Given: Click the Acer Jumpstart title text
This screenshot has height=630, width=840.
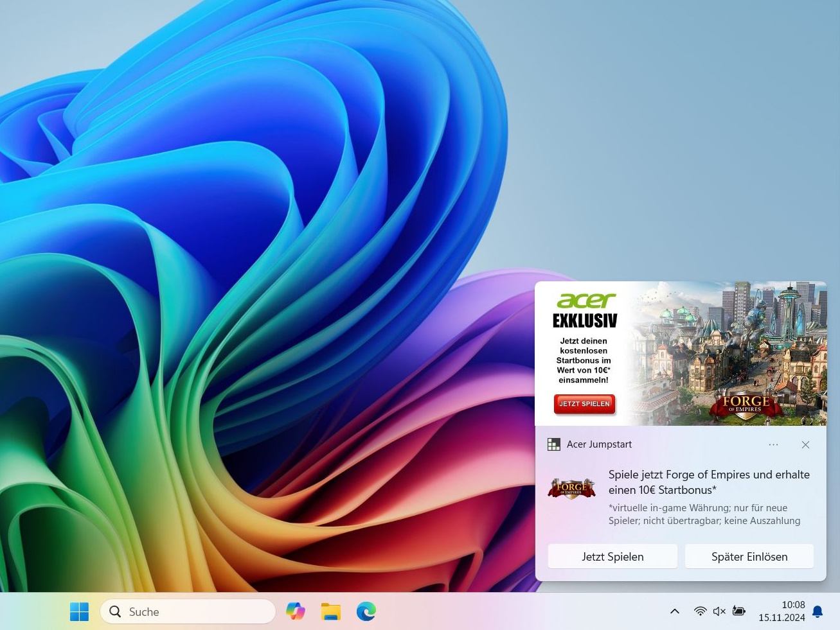Looking at the screenshot, I should pyautogui.click(x=599, y=444).
